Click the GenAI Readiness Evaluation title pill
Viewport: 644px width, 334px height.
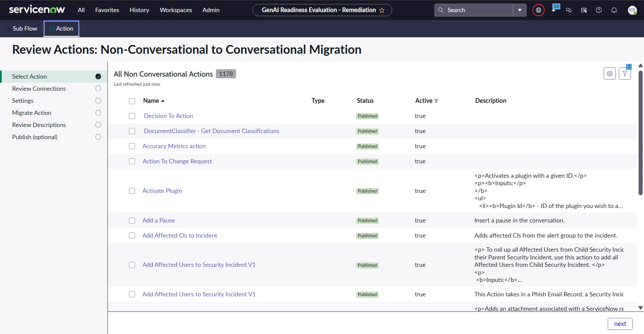322,10
